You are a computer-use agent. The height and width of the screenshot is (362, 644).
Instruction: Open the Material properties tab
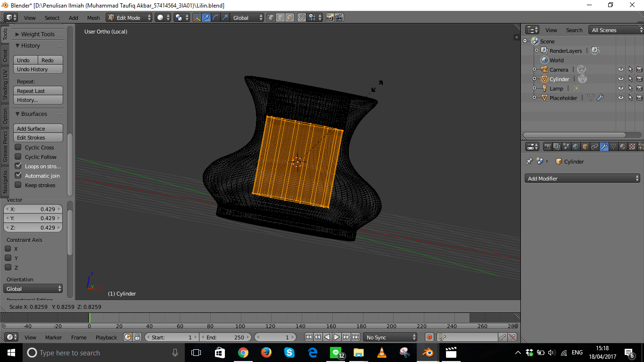(x=623, y=147)
